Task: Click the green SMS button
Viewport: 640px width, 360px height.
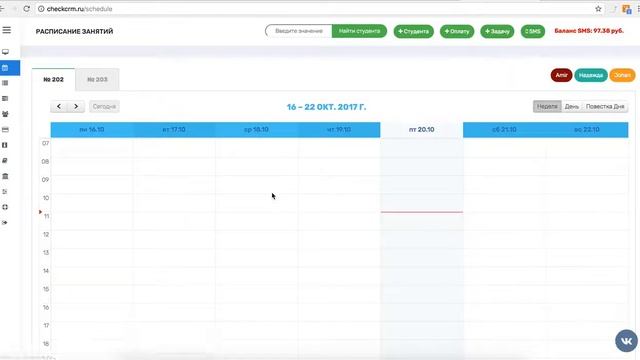Action: 533,31
